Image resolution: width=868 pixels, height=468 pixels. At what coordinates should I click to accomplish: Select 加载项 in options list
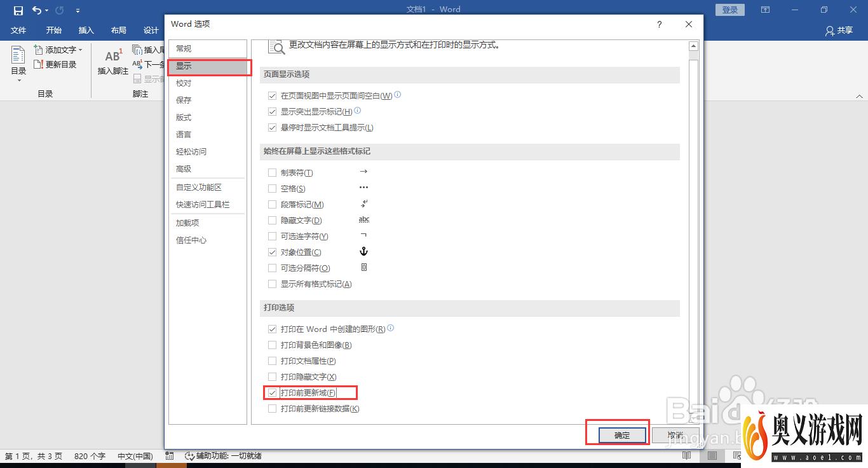pyautogui.click(x=207, y=223)
